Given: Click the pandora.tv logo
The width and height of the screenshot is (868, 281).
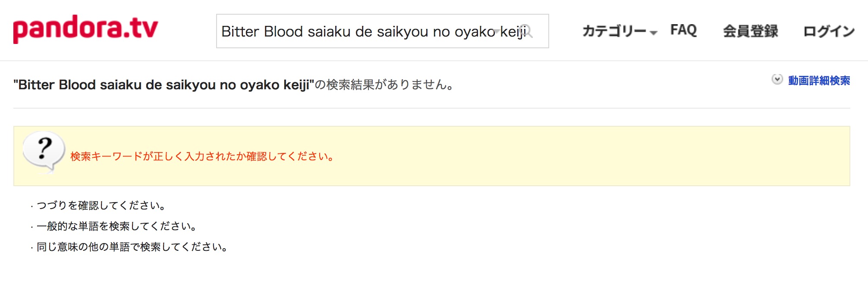Looking at the screenshot, I should point(86,29).
